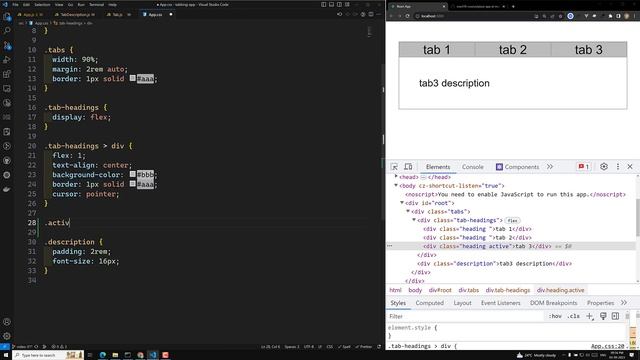Toggle the device toolbar in DevTools
640x360 pixels.
pyautogui.click(x=408, y=167)
